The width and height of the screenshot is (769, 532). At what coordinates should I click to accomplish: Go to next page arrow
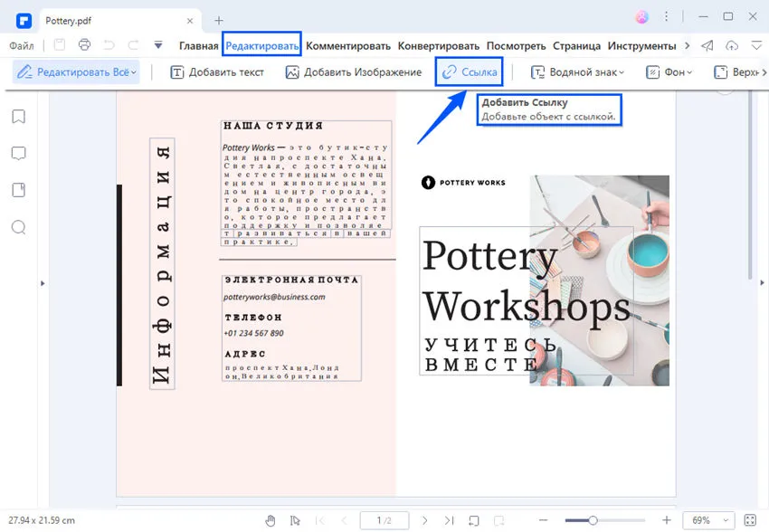click(x=424, y=520)
